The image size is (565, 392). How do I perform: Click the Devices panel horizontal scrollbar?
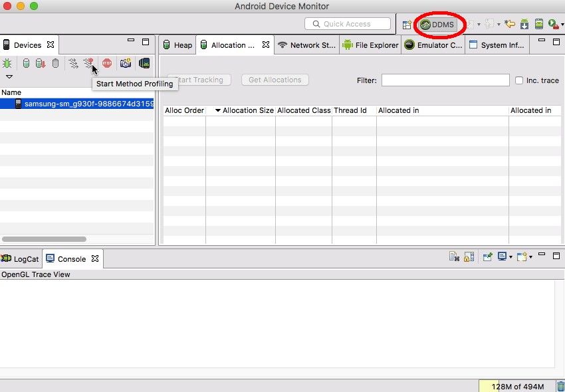click(44, 239)
